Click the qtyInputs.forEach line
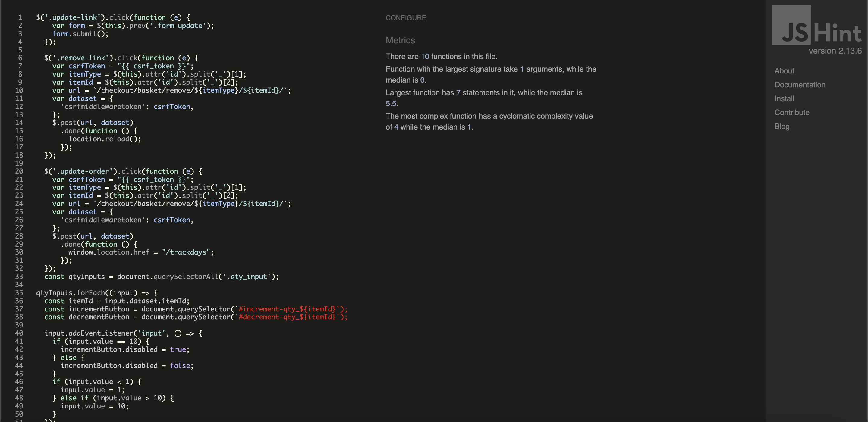 [97, 292]
